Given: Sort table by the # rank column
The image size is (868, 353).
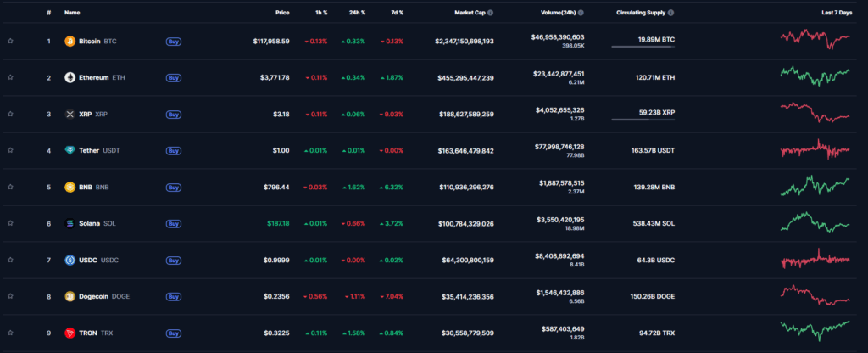Looking at the screenshot, I should point(48,12).
